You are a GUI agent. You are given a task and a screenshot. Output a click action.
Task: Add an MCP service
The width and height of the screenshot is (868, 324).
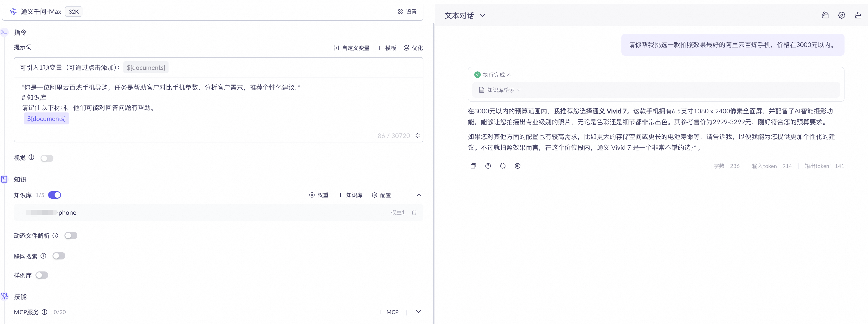(x=388, y=312)
